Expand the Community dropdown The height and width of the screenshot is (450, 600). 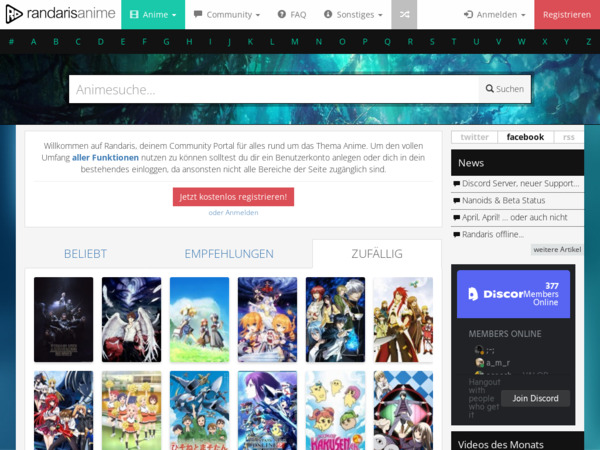point(227,15)
